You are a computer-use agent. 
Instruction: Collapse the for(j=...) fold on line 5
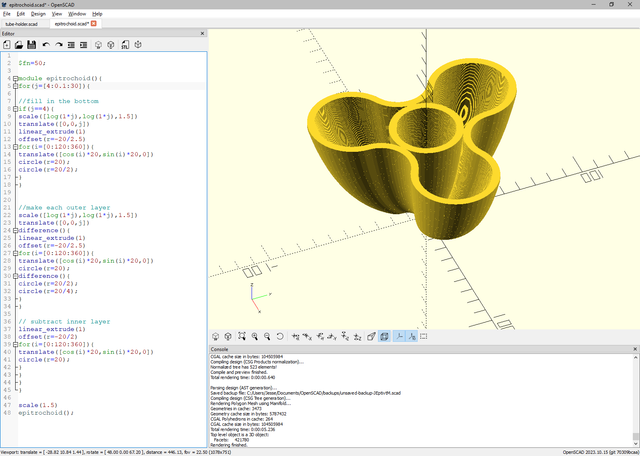(x=16, y=86)
